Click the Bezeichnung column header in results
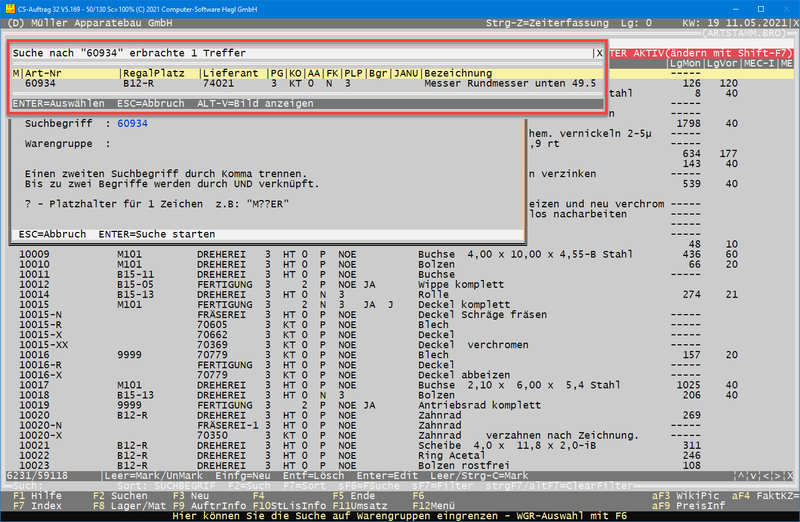The height and width of the screenshot is (522, 800). click(x=459, y=73)
